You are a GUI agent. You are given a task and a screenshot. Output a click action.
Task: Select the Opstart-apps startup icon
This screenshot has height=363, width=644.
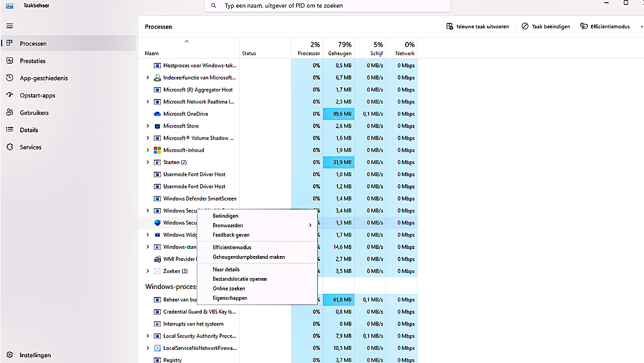tap(10, 95)
